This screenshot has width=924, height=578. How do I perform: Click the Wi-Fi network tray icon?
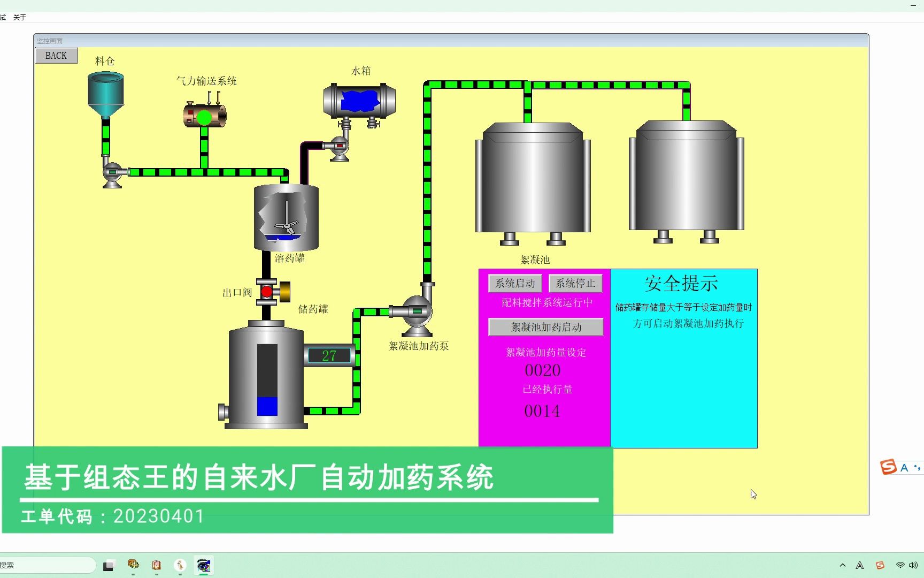(900, 565)
